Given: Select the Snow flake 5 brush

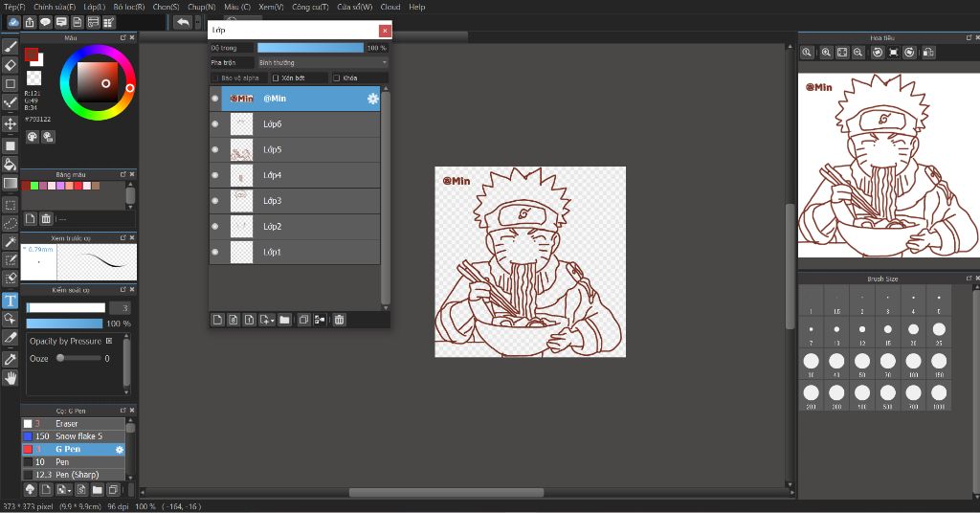Looking at the screenshot, I should click(x=73, y=436).
